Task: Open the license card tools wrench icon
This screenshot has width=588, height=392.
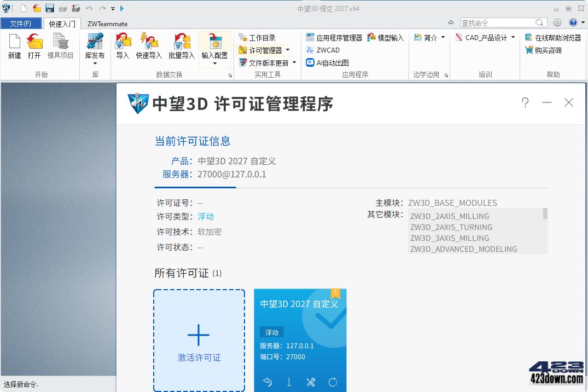Action: click(x=311, y=382)
